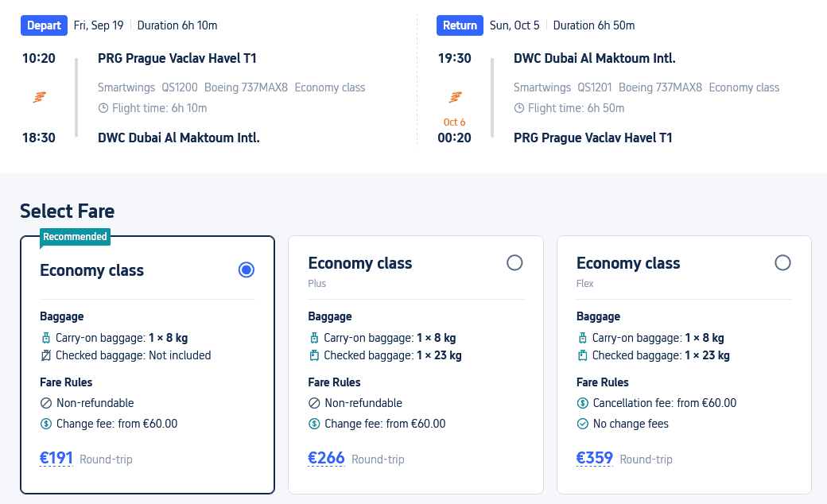Screen dimensions: 827x504
Task: Click the €266 round-trip price
Action: click(x=326, y=458)
